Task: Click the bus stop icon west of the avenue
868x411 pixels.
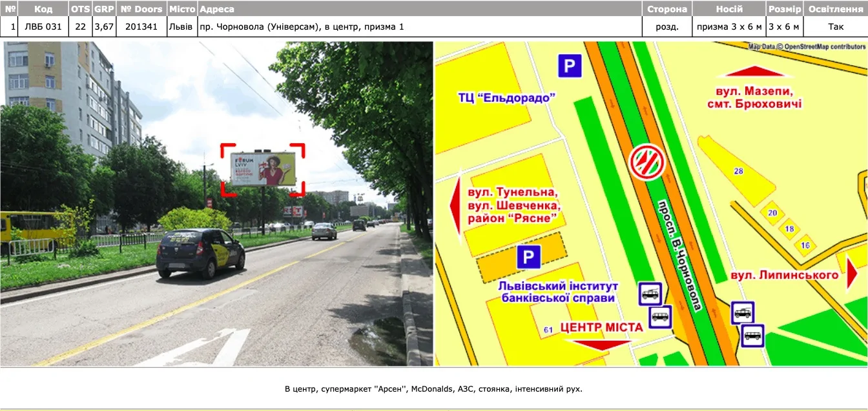Action: pos(660,316)
